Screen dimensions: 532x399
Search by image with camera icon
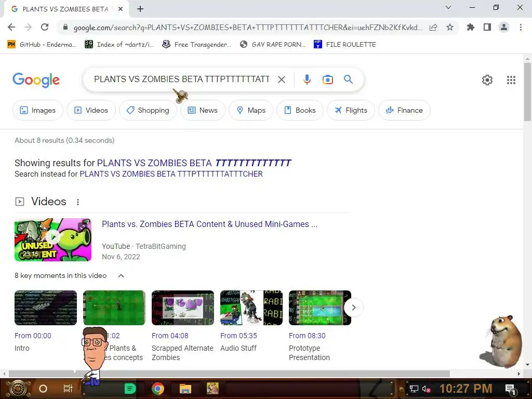pos(327,79)
